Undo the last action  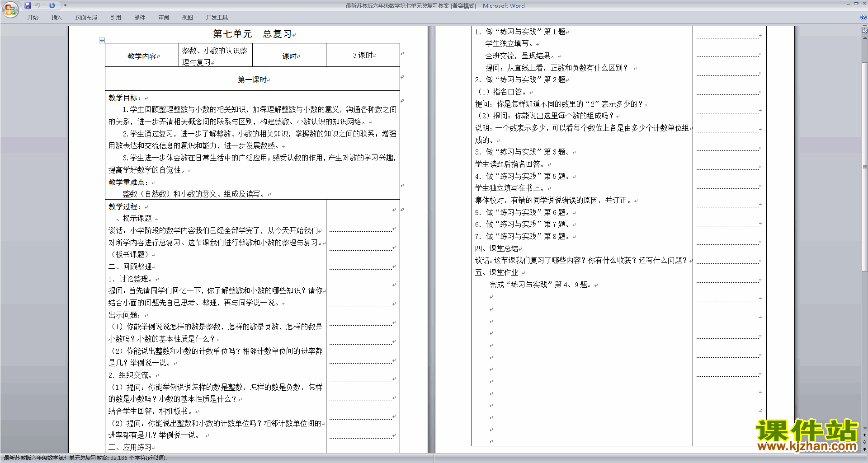point(38,5)
